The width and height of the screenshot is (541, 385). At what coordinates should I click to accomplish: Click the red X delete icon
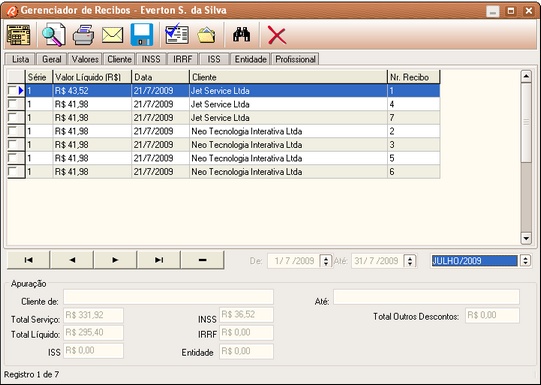[277, 36]
